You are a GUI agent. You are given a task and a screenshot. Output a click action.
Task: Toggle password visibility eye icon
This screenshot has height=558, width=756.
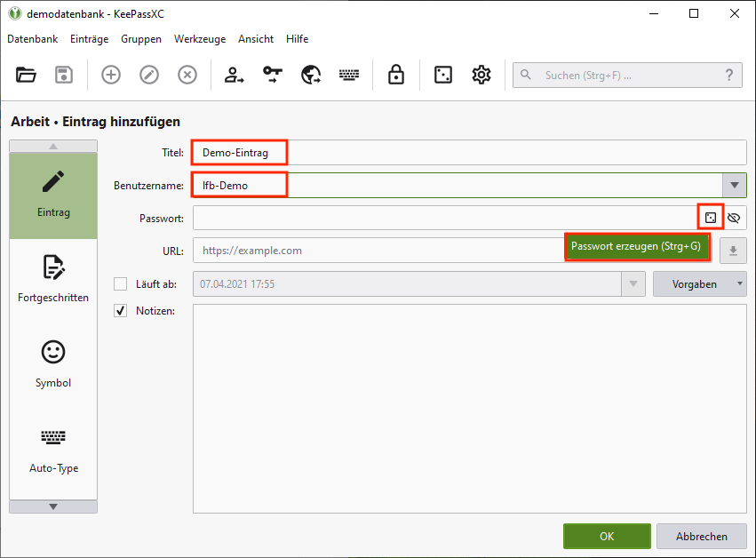click(x=734, y=217)
